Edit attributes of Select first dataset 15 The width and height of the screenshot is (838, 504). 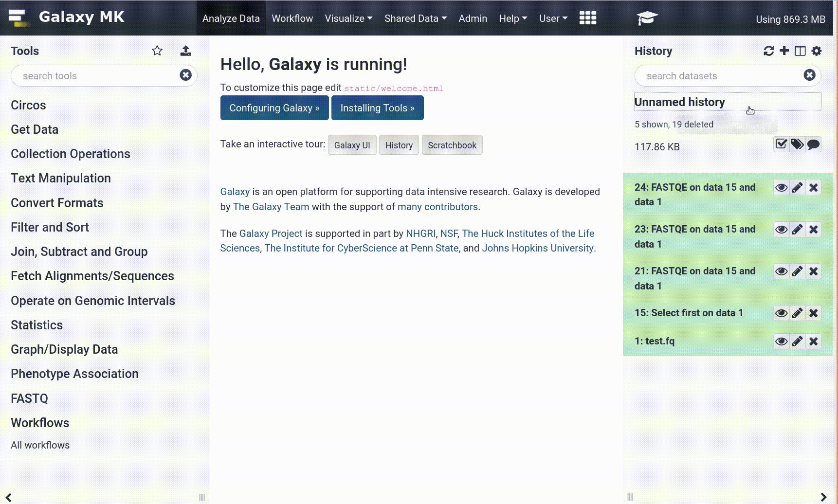[797, 313]
